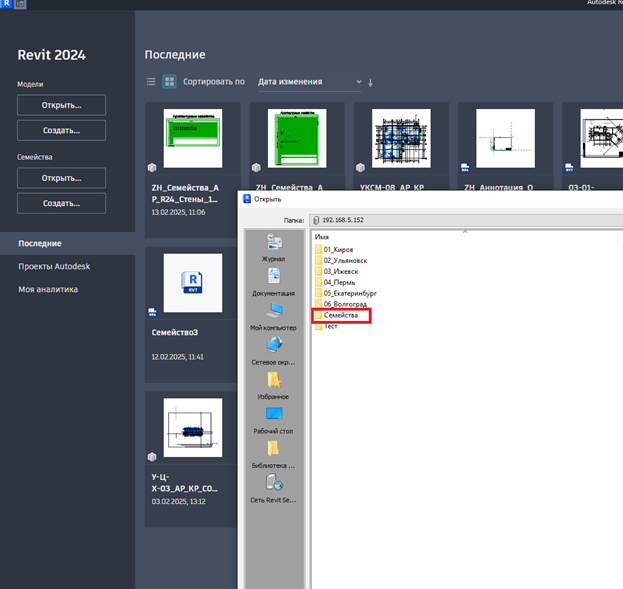Select the 06_Волгоград folder
The width and height of the screenshot is (623, 589).
click(341, 304)
